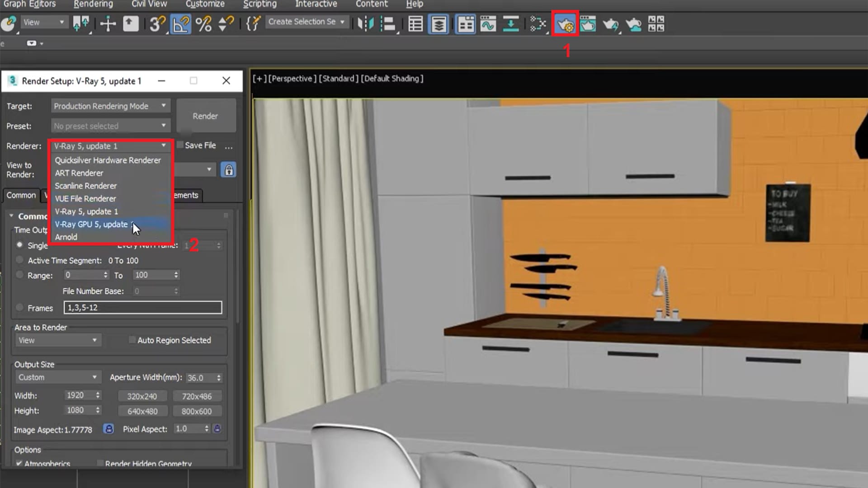
Task: Click the Render button
Action: (x=204, y=116)
